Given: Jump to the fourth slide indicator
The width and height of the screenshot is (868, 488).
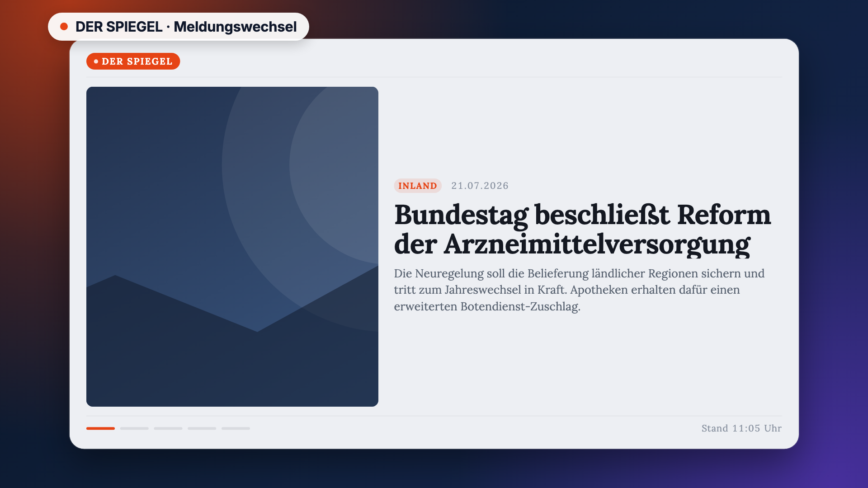Looking at the screenshot, I should (202, 428).
